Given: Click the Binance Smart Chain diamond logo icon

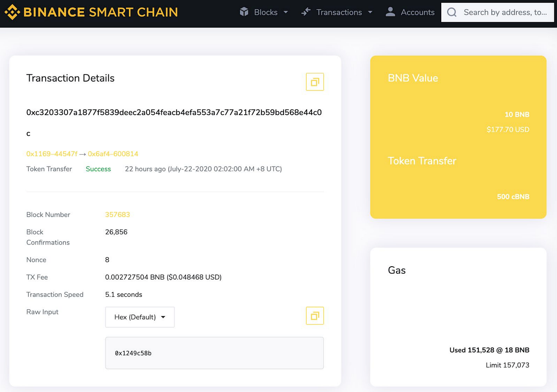Looking at the screenshot, I should click(x=12, y=12).
